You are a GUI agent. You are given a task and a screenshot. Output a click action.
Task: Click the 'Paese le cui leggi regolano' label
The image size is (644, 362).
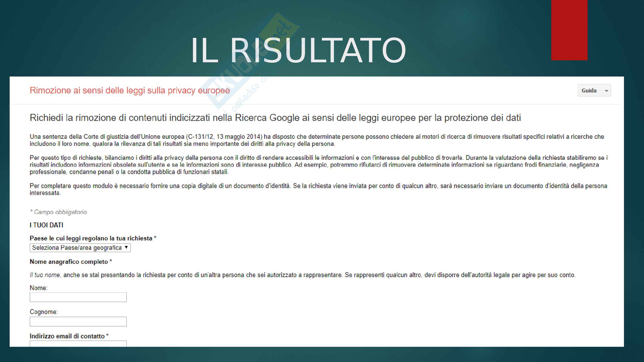(91, 238)
